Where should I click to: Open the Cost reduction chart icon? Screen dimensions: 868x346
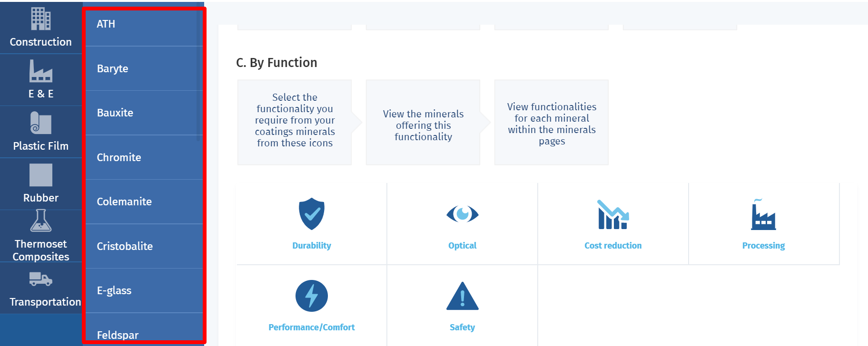[x=613, y=215]
